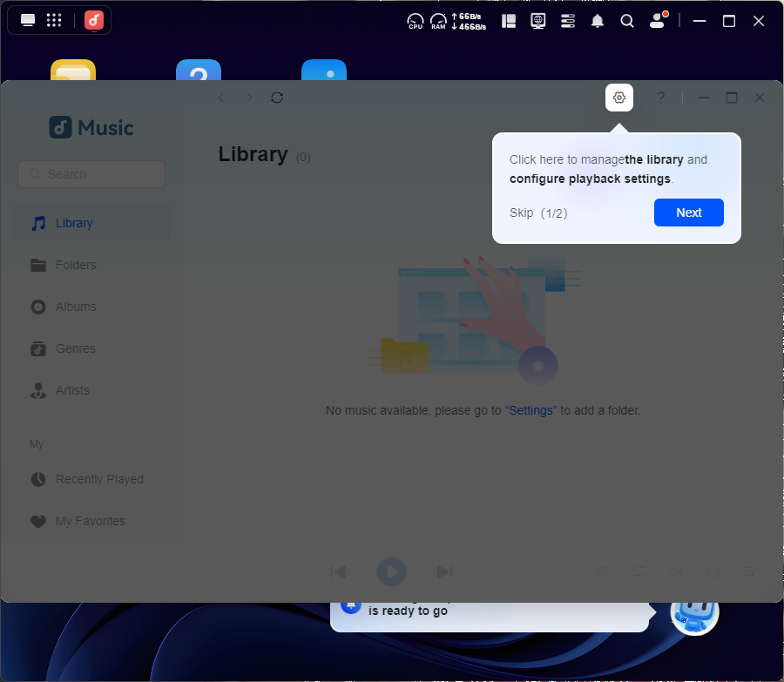This screenshot has height=682, width=784.
Task: Skip the onboarding tour
Action: pyautogui.click(x=521, y=213)
